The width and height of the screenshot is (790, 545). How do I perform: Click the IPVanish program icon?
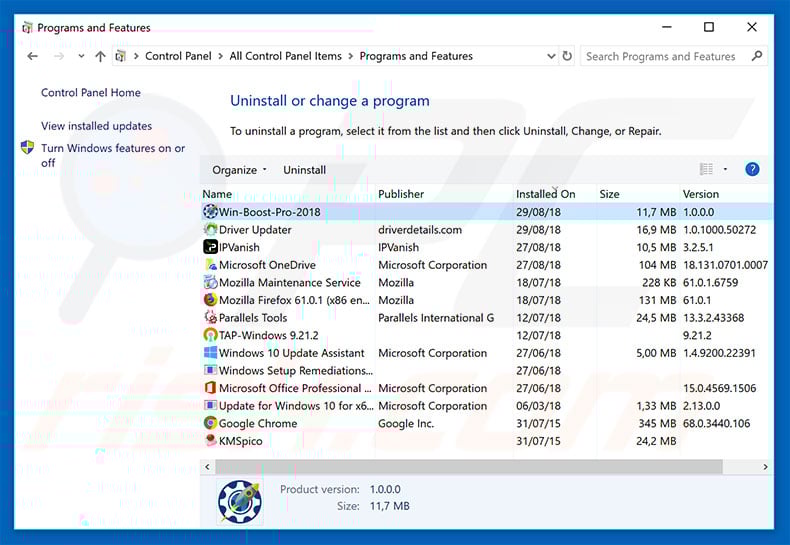tap(210, 247)
